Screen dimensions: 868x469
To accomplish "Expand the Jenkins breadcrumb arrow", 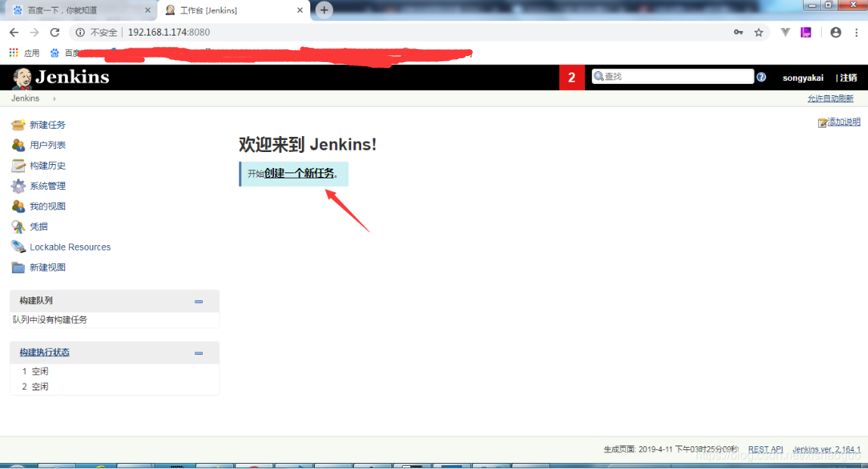I will 54,98.
